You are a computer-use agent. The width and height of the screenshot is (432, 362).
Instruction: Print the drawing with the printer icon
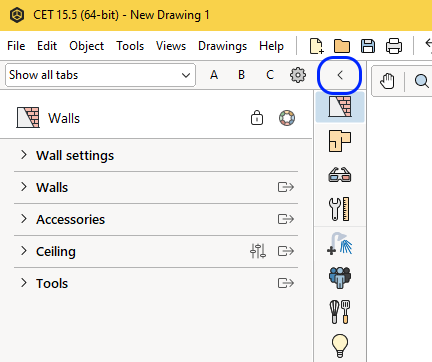[x=394, y=46]
